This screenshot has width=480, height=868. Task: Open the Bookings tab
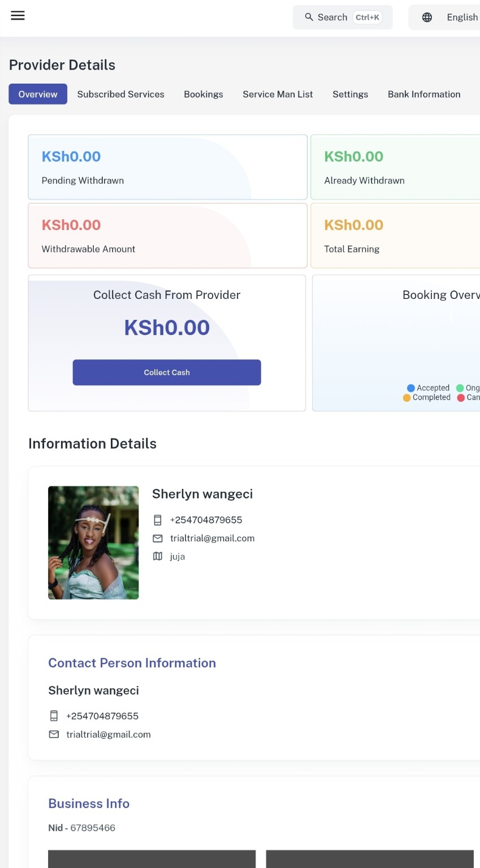click(204, 94)
